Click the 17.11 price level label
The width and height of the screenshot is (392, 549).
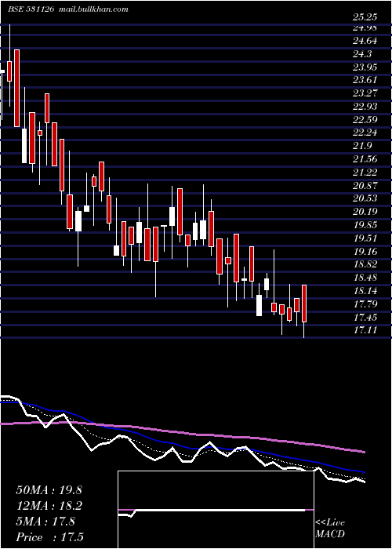pyautogui.click(x=366, y=330)
